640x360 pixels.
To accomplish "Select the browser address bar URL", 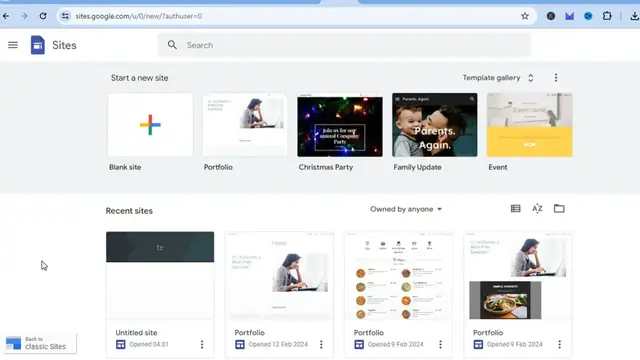I will click(x=139, y=16).
